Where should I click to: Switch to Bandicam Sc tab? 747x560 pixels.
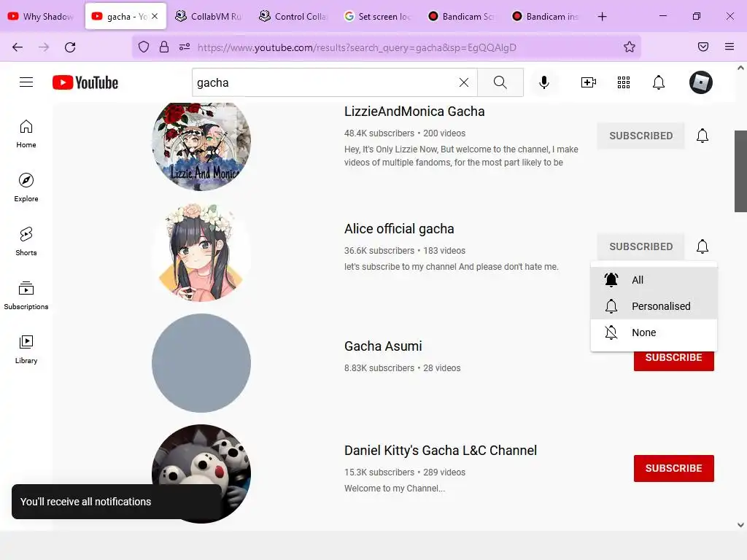click(x=460, y=17)
